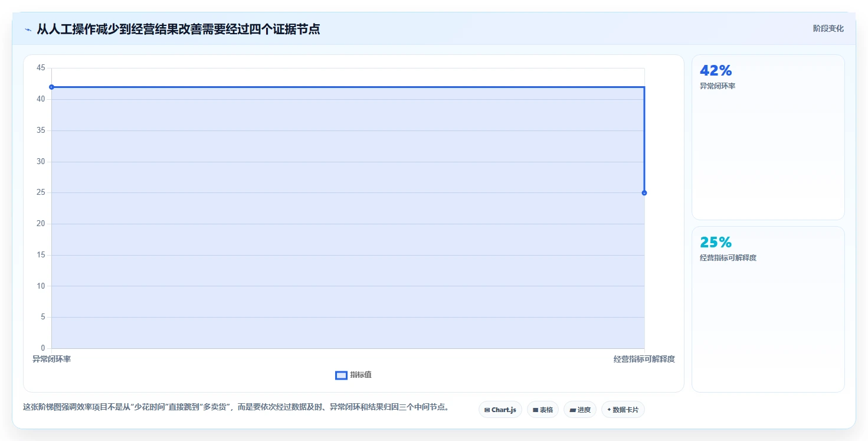Click the 经营指标可解释度 caption under 25%
Image resolution: width=868 pixels, height=441 pixels.
[728, 258]
